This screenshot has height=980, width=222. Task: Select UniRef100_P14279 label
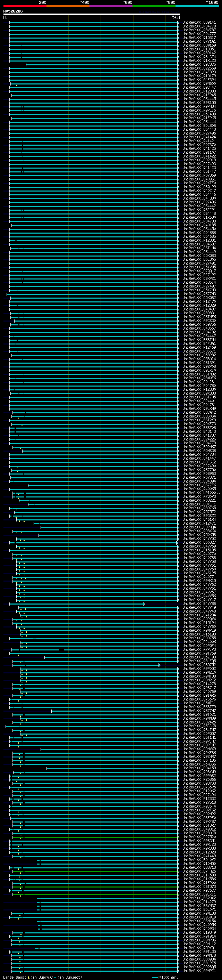[x=199, y=902]
